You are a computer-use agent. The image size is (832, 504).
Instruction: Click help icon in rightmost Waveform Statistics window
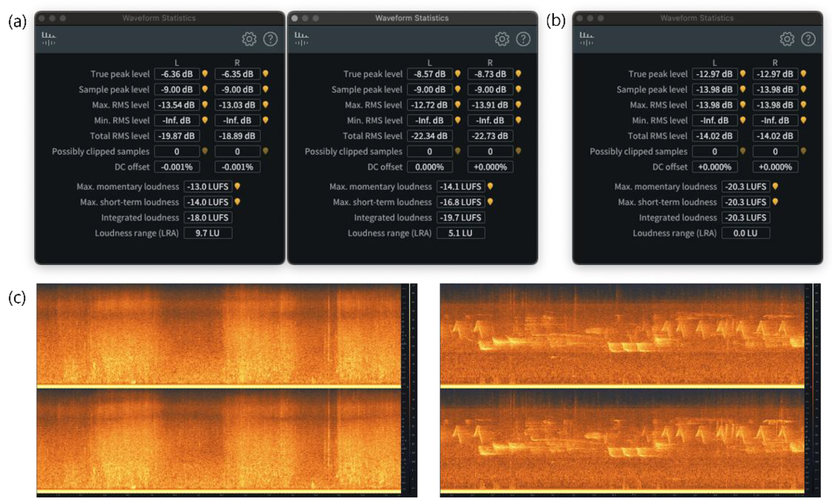[x=808, y=39]
